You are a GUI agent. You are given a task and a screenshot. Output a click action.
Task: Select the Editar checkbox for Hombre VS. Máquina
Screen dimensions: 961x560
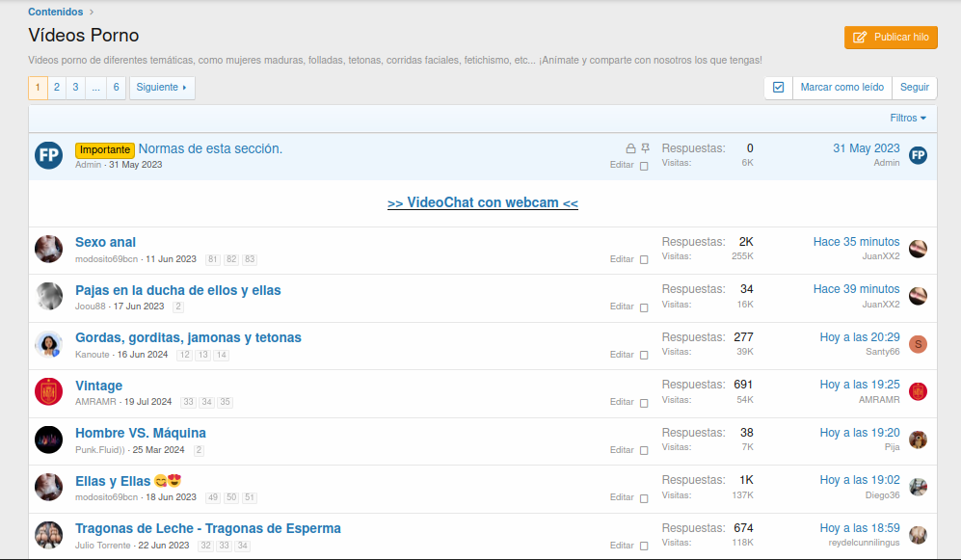point(644,450)
